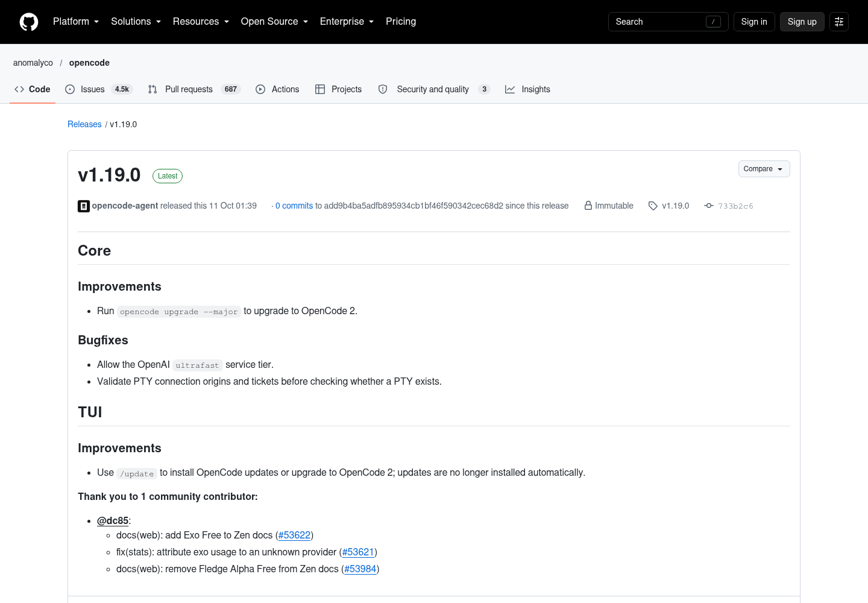Screen dimensions: 868x603
Task: Open the Security and quality tab
Action: pos(434,89)
